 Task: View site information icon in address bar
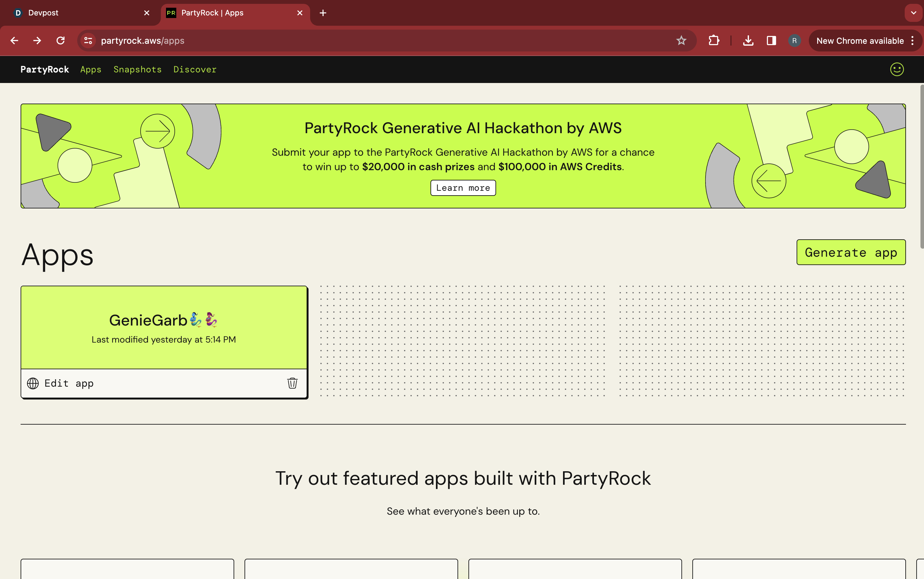(x=88, y=41)
